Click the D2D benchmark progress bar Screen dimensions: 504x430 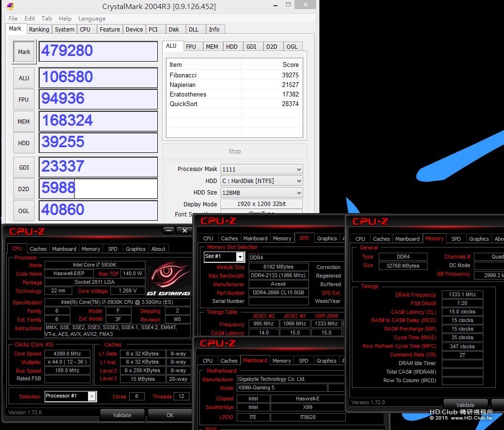pos(99,189)
